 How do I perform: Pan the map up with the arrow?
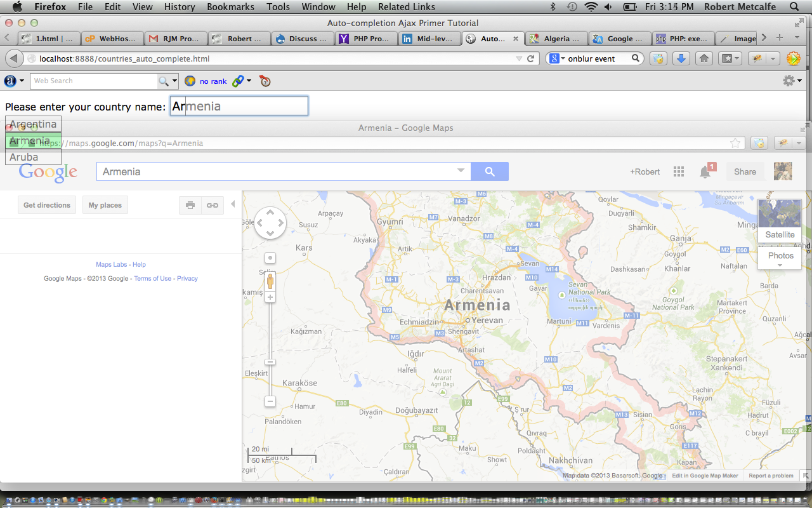[x=270, y=213]
